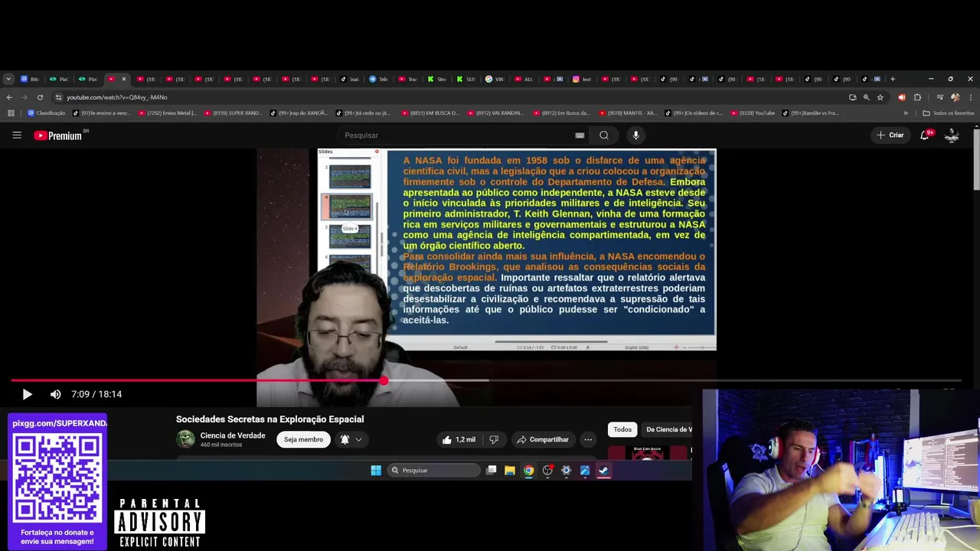This screenshot has height=551, width=980.
Task: Open the on-screen keyboard icon in search
Action: pyautogui.click(x=580, y=135)
